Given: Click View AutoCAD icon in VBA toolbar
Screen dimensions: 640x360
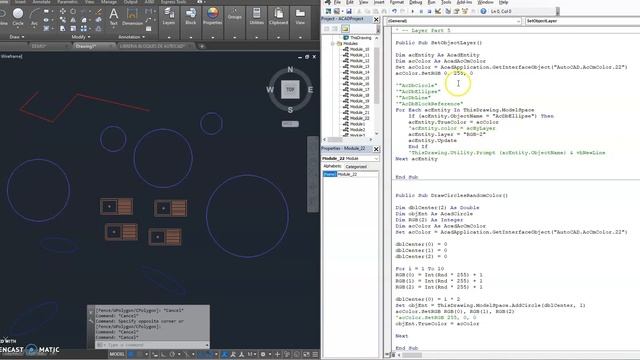Looking at the screenshot, I should tap(328, 11).
